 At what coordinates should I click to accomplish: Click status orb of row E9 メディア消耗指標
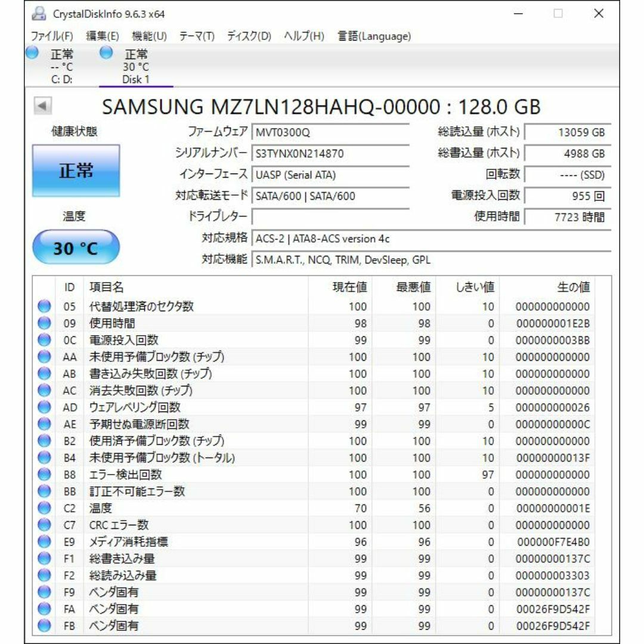pos(44,542)
